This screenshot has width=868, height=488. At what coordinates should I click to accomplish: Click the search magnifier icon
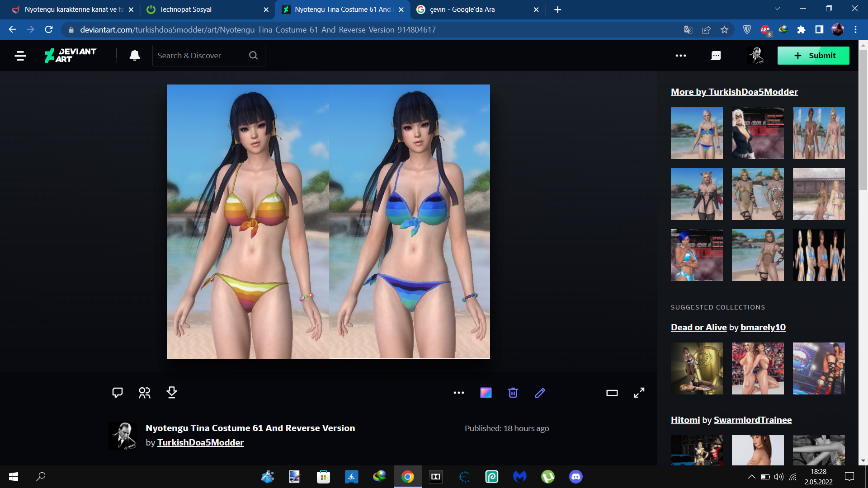[253, 55]
